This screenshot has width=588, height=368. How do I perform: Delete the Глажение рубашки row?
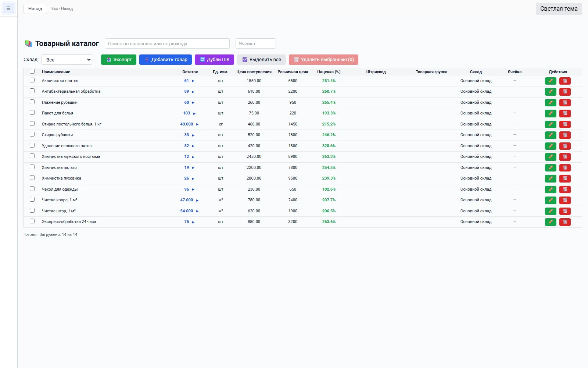click(x=565, y=103)
